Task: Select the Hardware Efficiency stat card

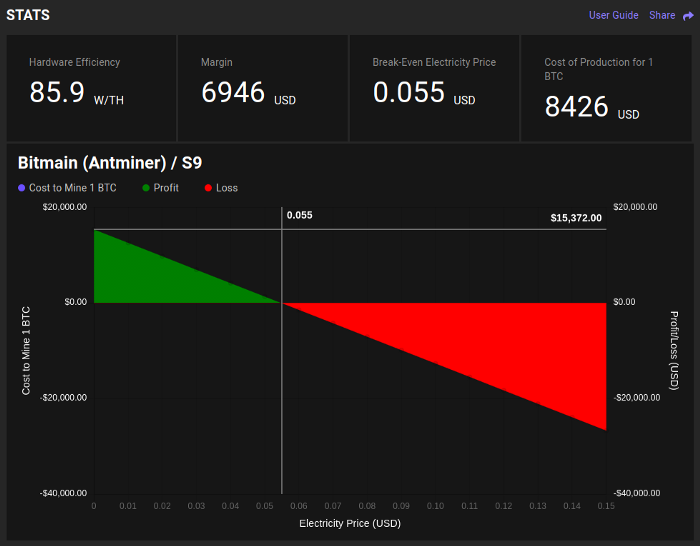Action: click(92, 88)
